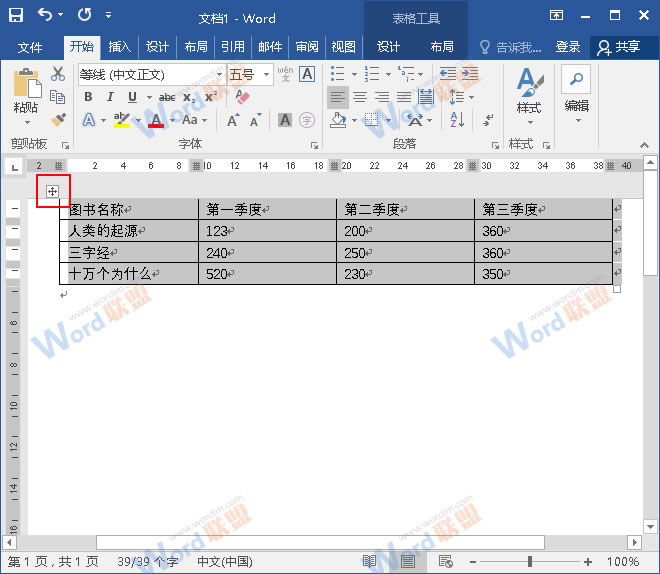The width and height of the screenshot is (660, 574).
Task: Click the Redo (repeat) icon
Action: click(x=84, y=15)
